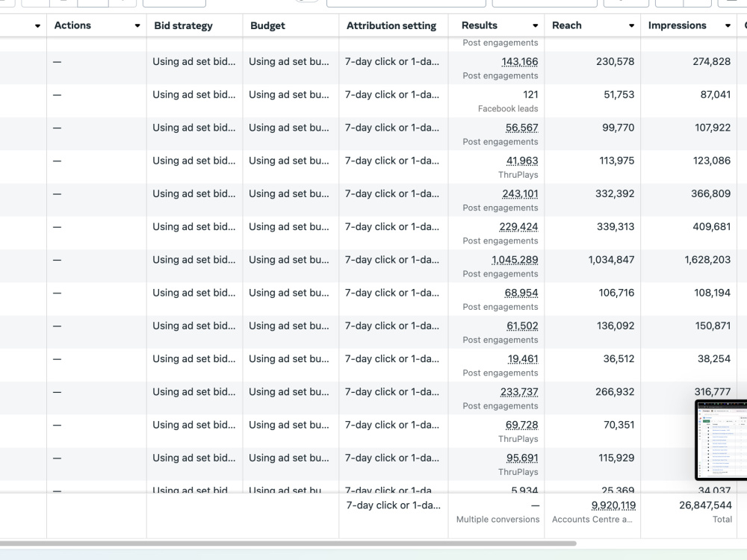Open the Results column dropdown arrow
The image size is (747, 560).
tap(536, 25)
